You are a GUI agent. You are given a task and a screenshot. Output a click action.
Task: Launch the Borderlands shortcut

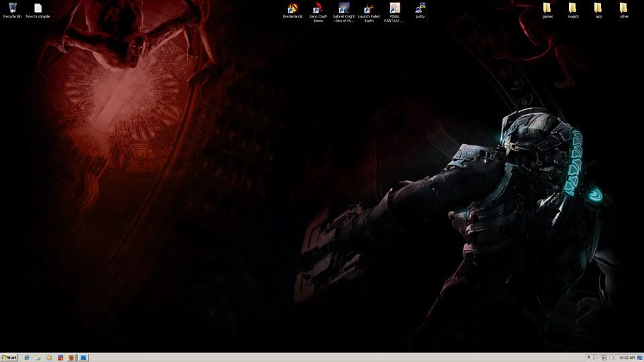pos(292,9)
